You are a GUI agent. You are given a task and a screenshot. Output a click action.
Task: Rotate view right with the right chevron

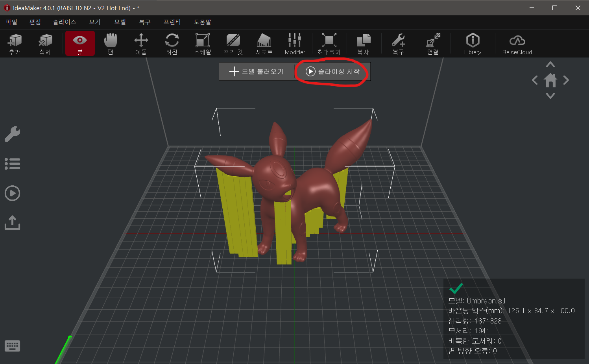pyautogui.click(x=566, y=80)
